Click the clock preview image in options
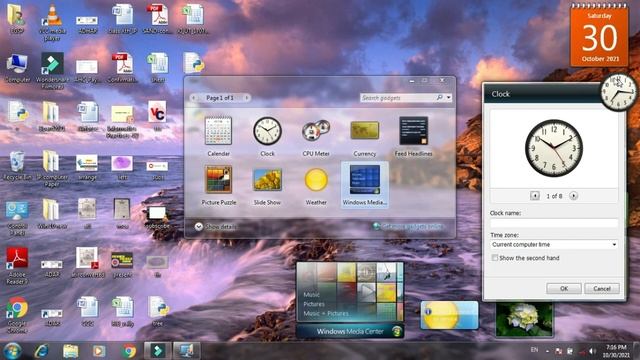 point(554,148)
